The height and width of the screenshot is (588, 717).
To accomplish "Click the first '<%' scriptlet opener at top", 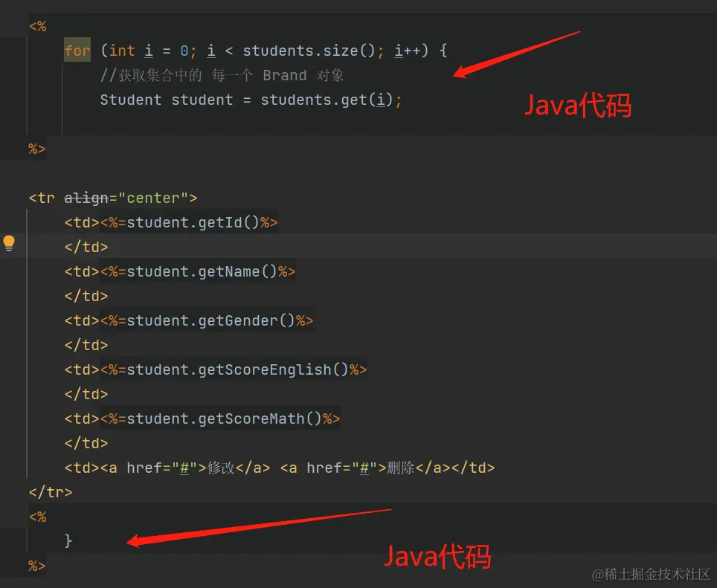I will (37, 26).
